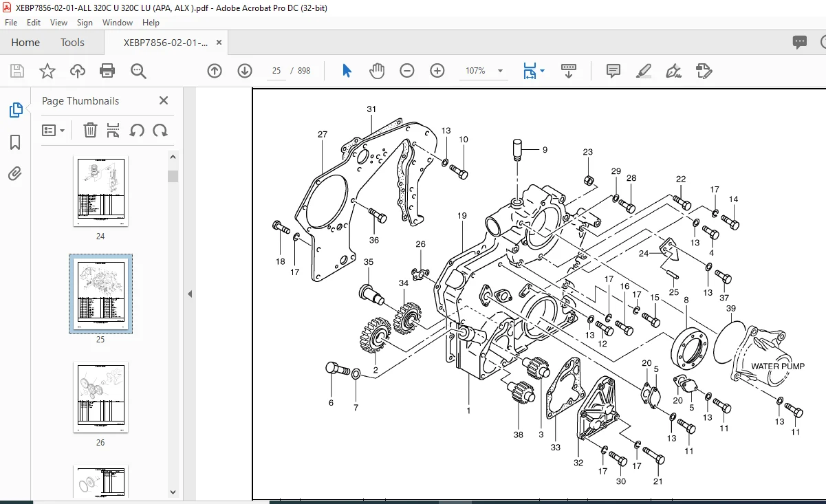Click the WATER PUMP label in diagram
This screenshot has width=826, height=504.
coord(777,366)
